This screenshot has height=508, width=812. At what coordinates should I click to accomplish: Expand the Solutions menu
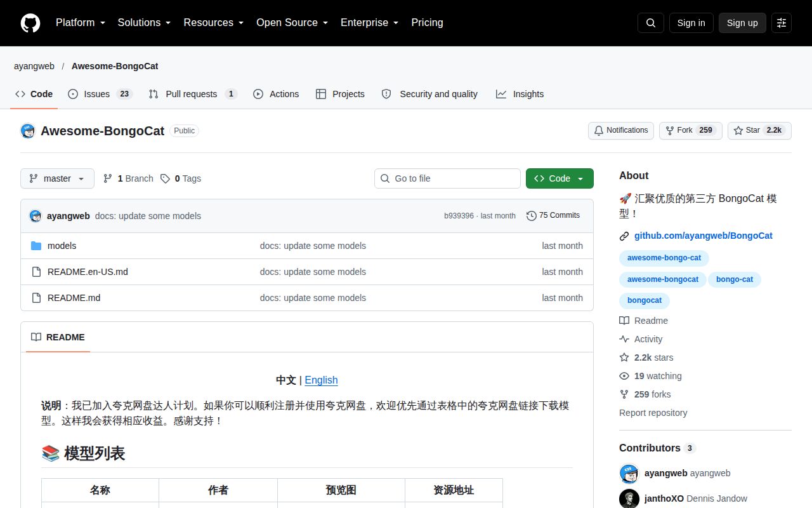tap(144, 23)
